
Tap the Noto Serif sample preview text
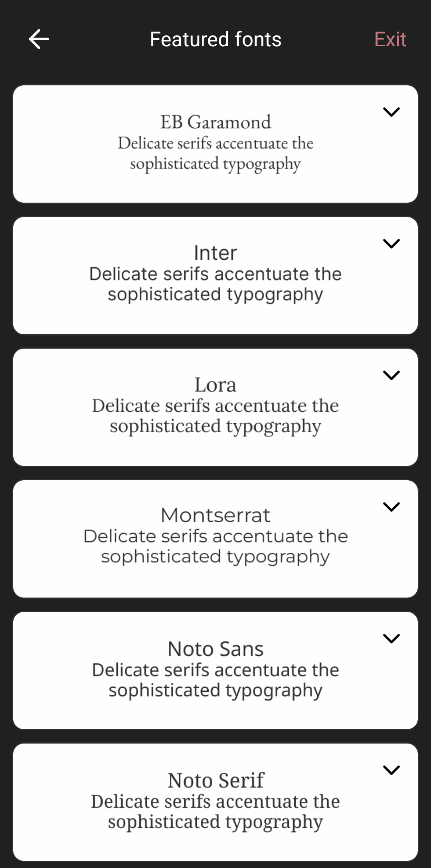coord(215,812)
